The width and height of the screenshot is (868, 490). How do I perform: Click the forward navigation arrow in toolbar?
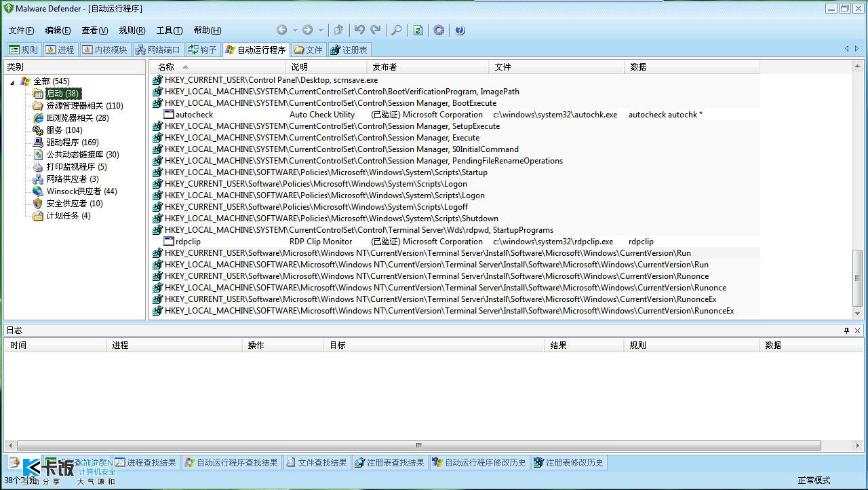pyautogui.click(x=307, y=30)
